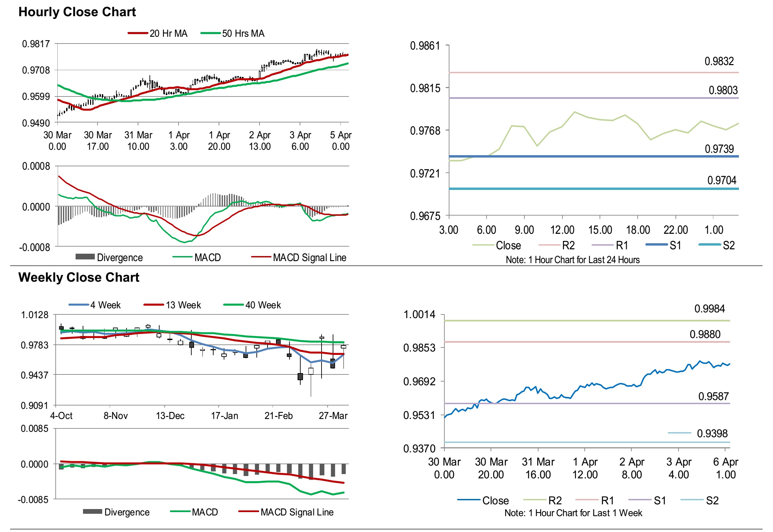Click the Close legend entry in the 24-hour chart
Image resolution: width=773 pixels, height=532 pixels.
508,245
